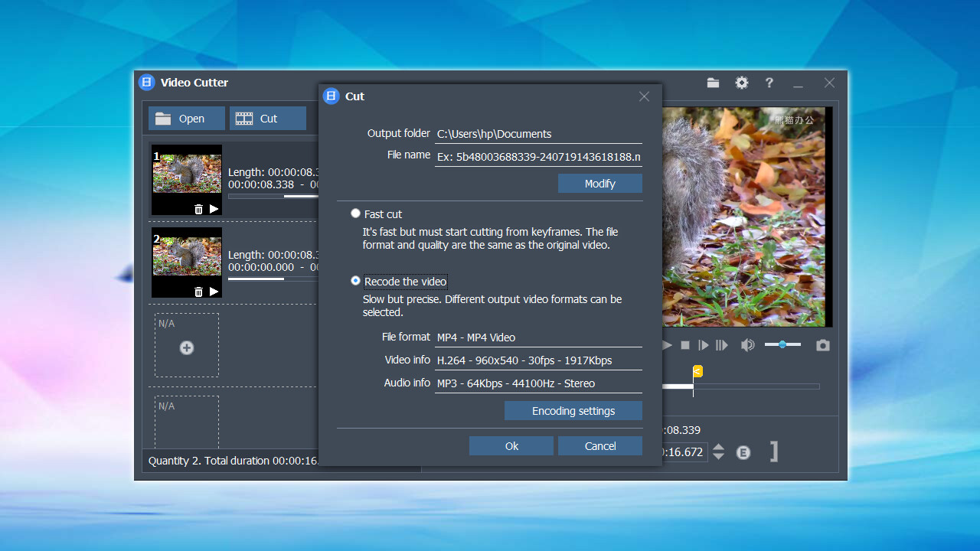This screenshot has width=980, height=551.
Task: Mute audio using the speaker icon
Action: click(747, 345)
